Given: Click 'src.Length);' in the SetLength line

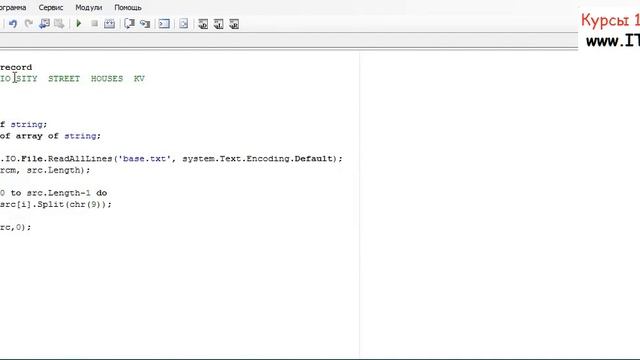Looking at the screenshot, I should tap(58, 170).
